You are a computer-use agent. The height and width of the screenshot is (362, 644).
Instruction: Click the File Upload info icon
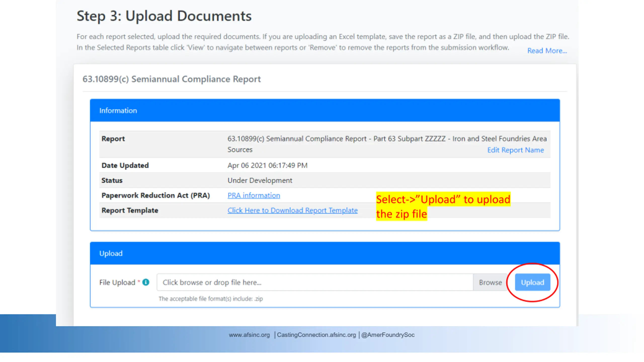(x=146, y=282)
